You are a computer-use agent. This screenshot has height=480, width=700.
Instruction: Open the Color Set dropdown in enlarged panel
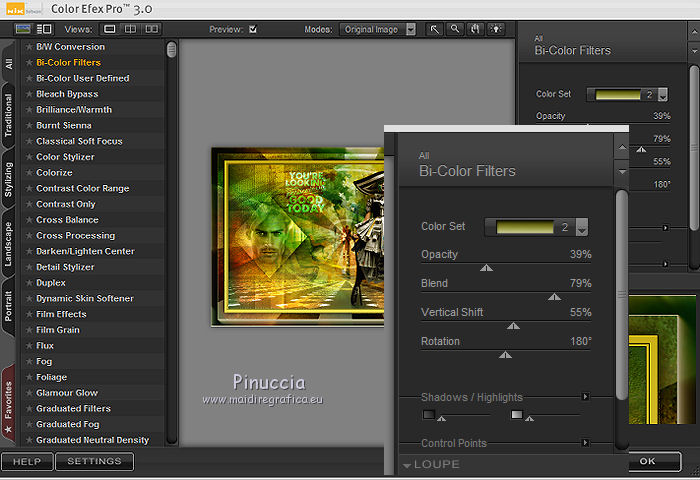(x=582, y=228)
